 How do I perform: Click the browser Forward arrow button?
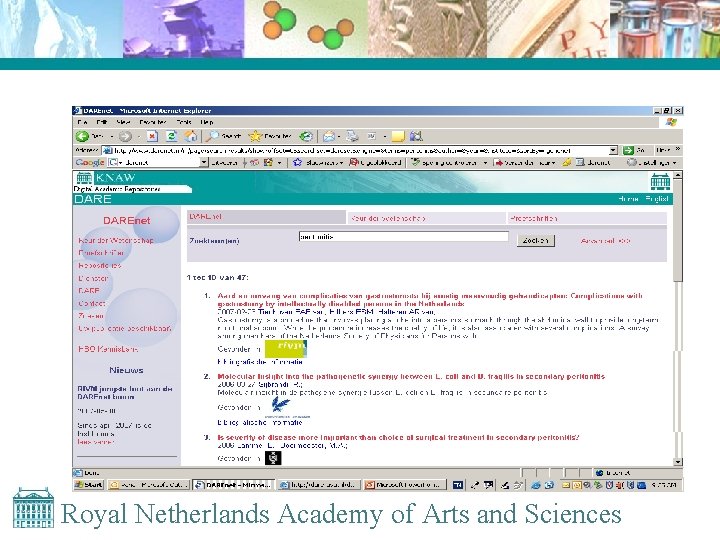click(125, 136)
